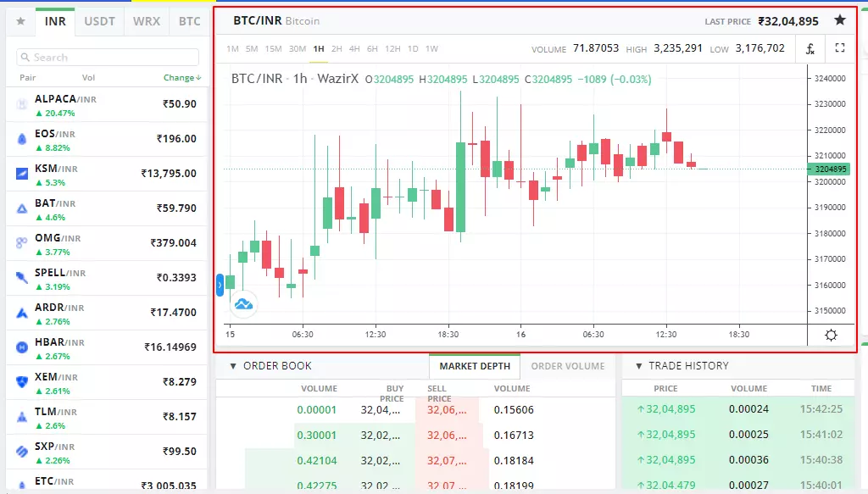Expand the chart drawing toolbar arrow
The width and height of the screenshot is (868, 494).
tap(220, 286)
